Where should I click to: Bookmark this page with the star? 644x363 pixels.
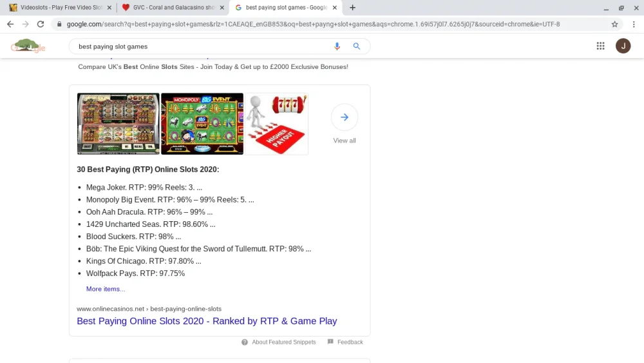(614, 25)
